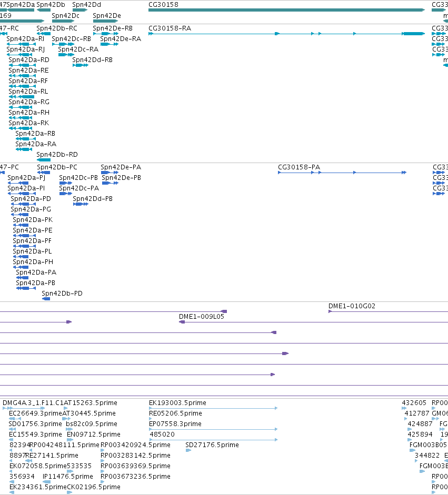Select EST RP003639369.5prime
The image size is (448, 495).
(135, 466)
